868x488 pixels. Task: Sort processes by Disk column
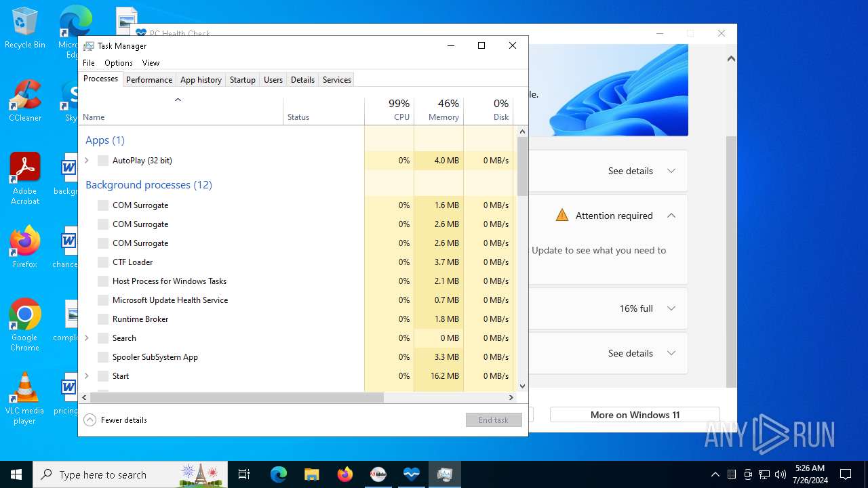tap(488, 111)
